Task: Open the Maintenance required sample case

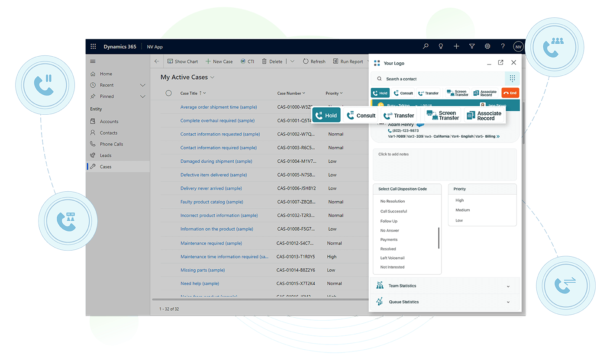Action: pos(211,243)
